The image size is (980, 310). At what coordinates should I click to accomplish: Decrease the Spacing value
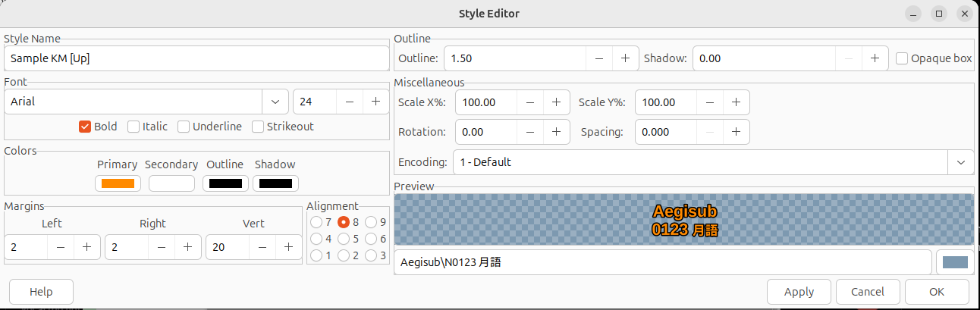click(709, 132)
